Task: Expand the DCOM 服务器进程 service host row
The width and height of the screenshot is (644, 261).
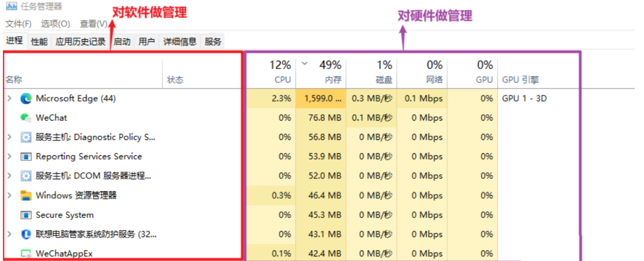Action: point(9,176)
